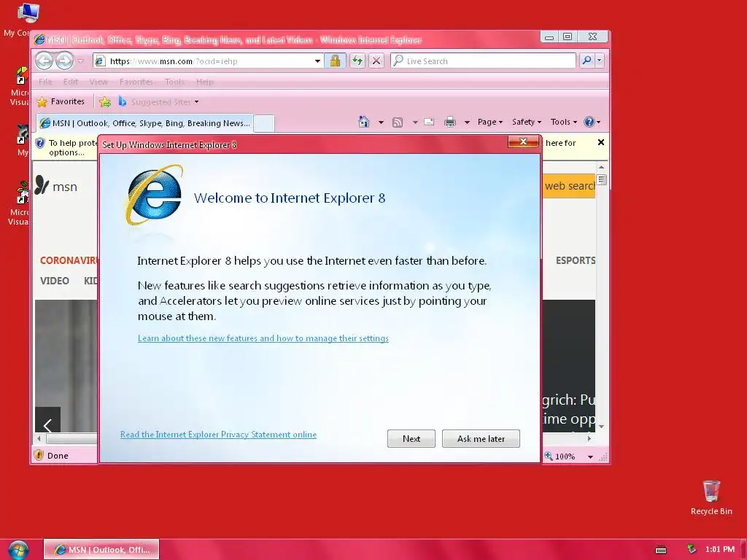Click the Refresh page icon
The width and height of the screenshot is (747, 560).
click(357, 61)
